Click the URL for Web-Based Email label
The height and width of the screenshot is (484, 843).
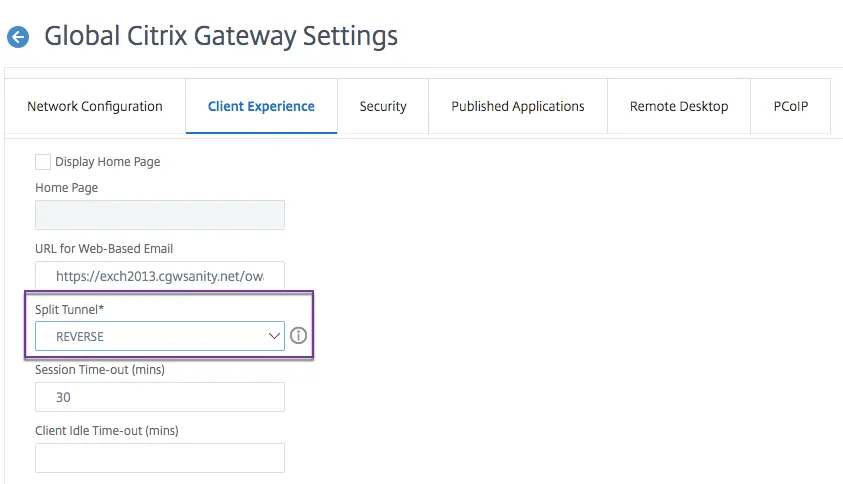104,248
